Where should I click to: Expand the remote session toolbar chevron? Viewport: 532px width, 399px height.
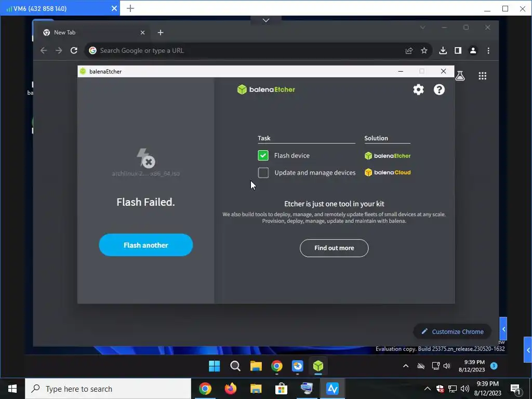266,20
